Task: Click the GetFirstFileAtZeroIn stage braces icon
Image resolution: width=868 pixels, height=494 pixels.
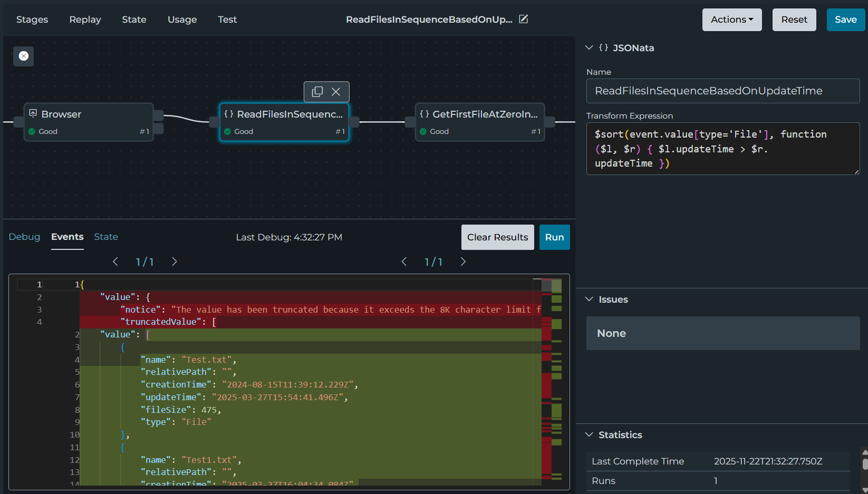Action: 424,114
